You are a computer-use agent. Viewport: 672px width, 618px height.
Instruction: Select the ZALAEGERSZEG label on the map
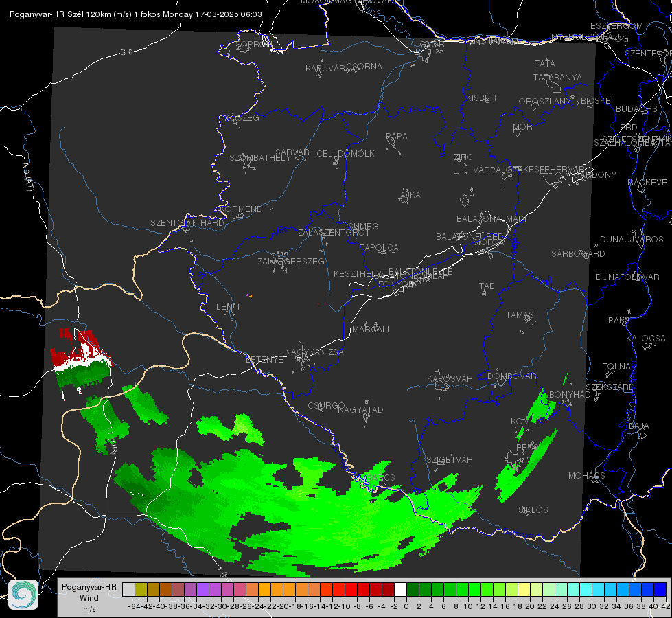291,261
